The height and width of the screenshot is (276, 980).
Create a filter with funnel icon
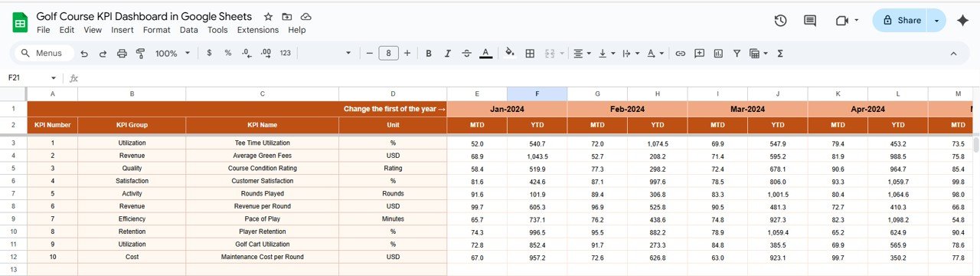tap(737, 54)
